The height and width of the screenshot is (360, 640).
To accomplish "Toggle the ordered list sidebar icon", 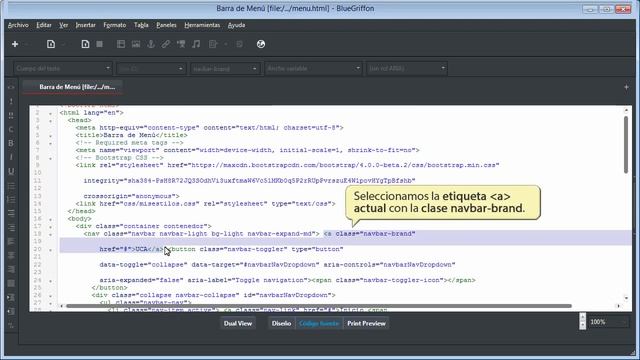I will point(11,200).
